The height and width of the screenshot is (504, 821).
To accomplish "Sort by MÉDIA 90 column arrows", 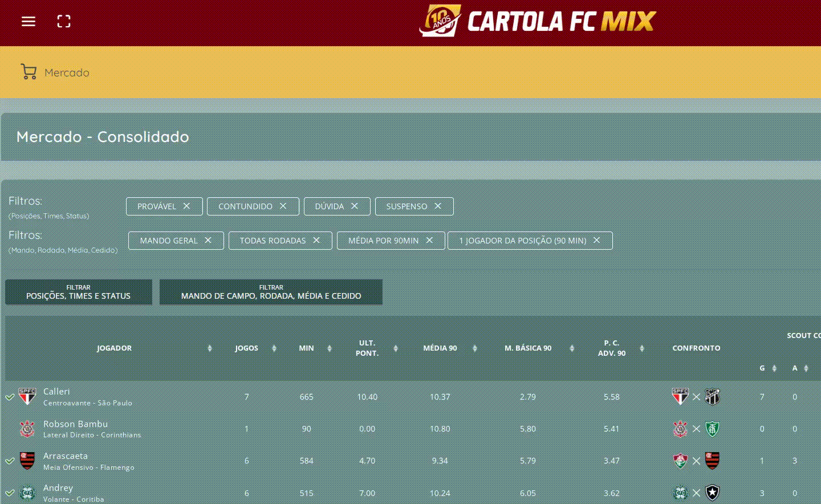I will (x=475, y=348).
